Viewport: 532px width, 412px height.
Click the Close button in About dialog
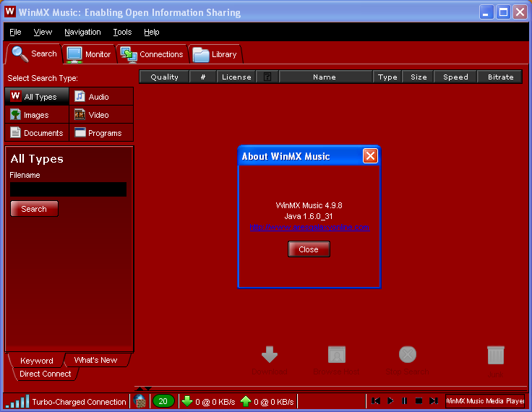point(309,249)
